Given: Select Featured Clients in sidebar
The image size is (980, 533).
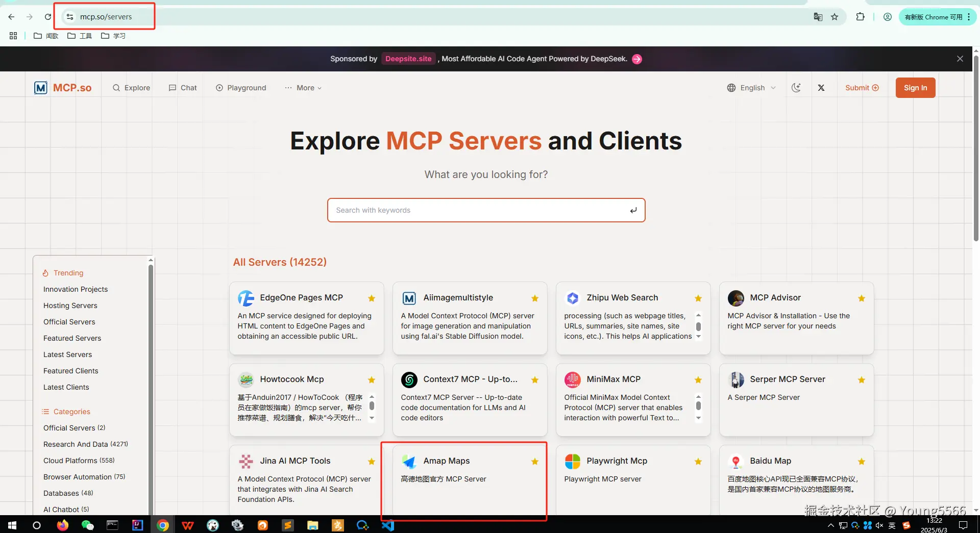Looking at the screenshot, I should click(71, 371).
